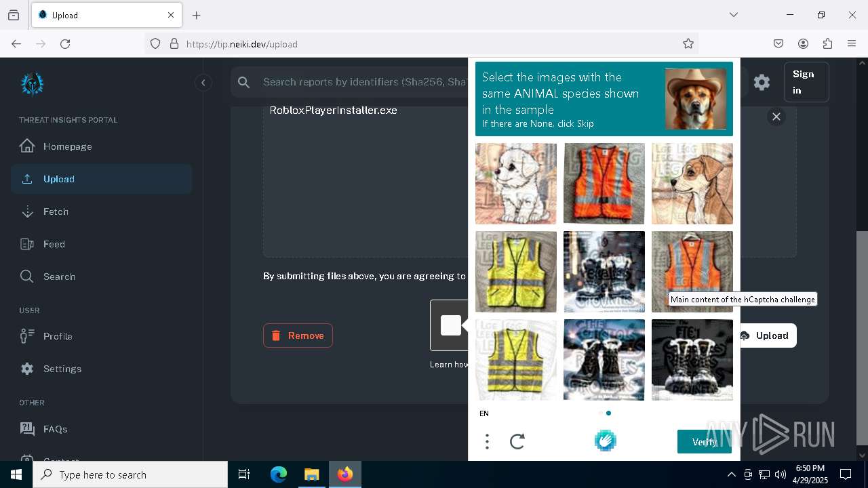Go to Fetch in the sidebar
The image size is (868, 488).
[102, 211]
